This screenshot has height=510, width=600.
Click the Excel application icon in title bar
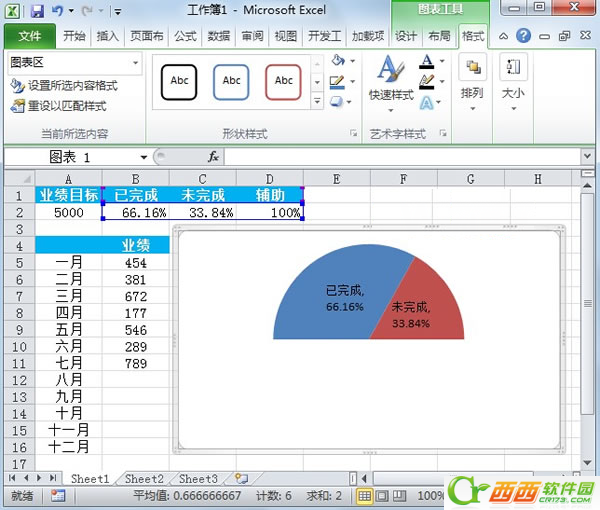[13, 11]
